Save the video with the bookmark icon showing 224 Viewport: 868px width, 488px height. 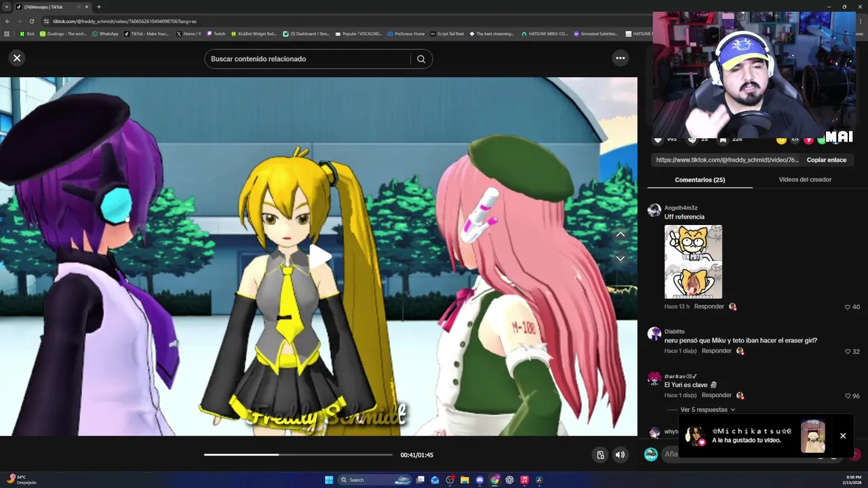click(723, 140)
